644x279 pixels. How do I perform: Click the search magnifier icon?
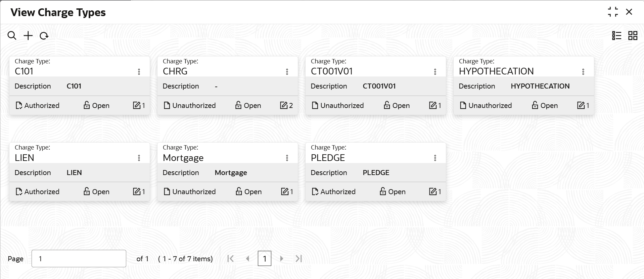coord(12,36)
